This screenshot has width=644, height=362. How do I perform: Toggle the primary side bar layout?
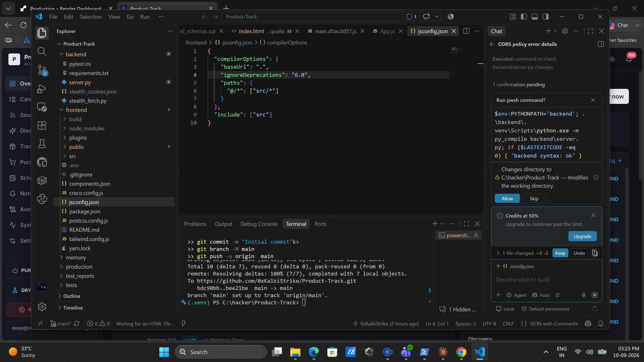tap(524, 17)
